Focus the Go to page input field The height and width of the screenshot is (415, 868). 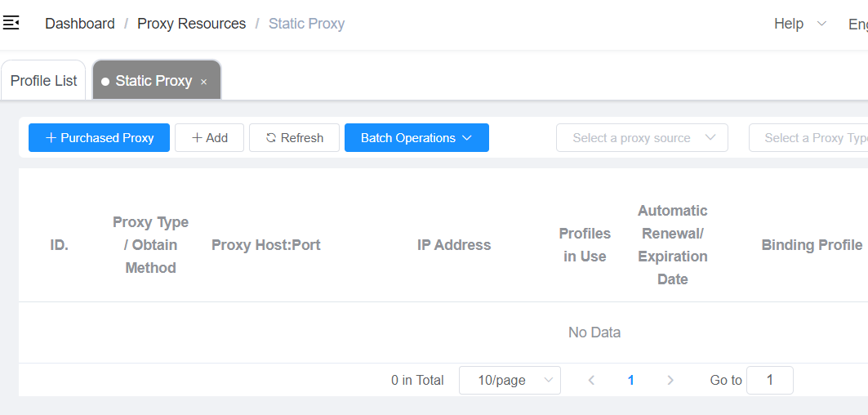pos(769,380)
